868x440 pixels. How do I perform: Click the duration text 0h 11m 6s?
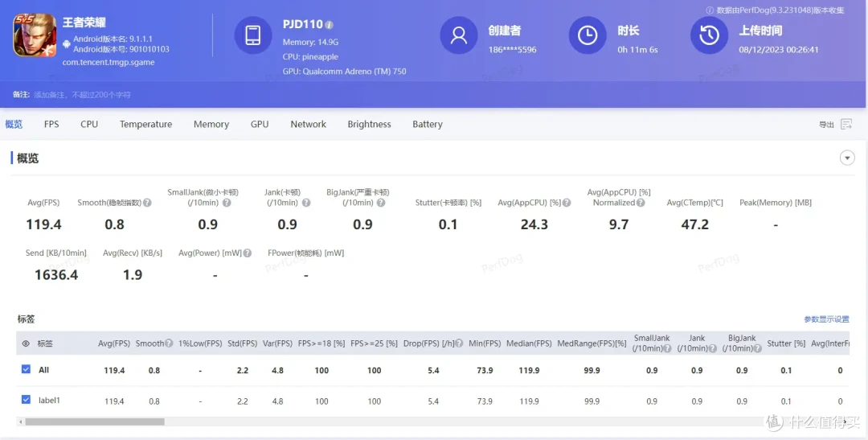tap(637, 49)
